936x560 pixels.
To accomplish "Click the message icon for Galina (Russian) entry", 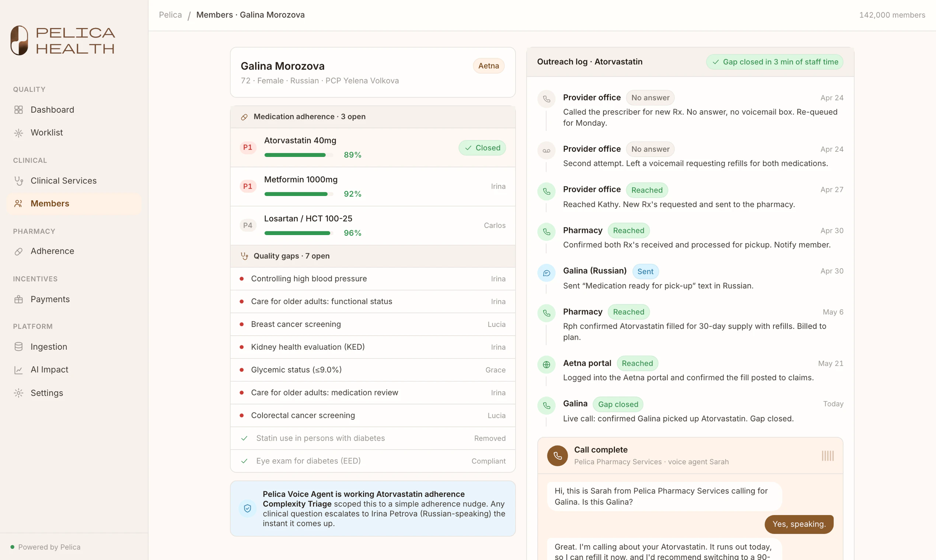I will click(546, 273).
